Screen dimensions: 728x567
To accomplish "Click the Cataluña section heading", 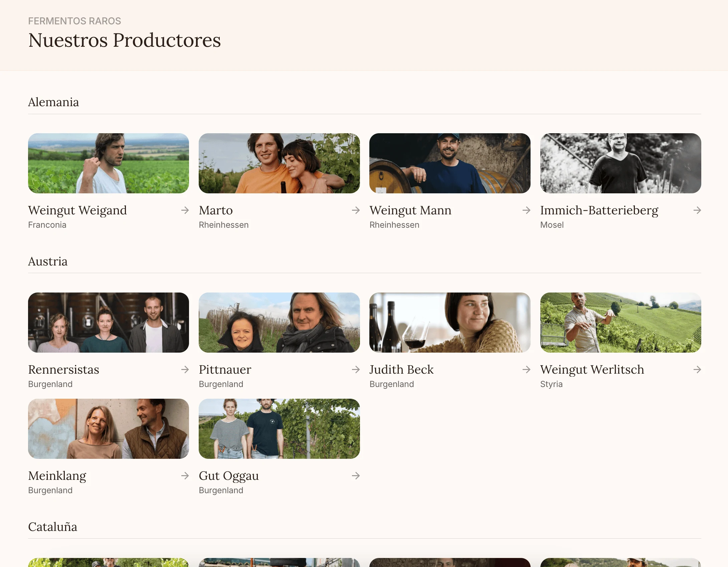I will point(52,527).
